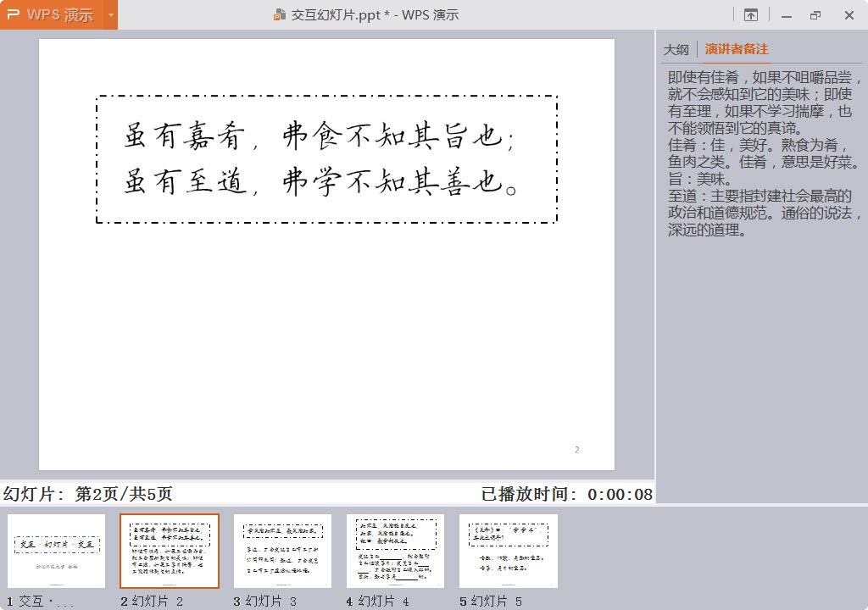868x610 pixels.
Task: Restore down the WPS window
Action: [815, 15]
